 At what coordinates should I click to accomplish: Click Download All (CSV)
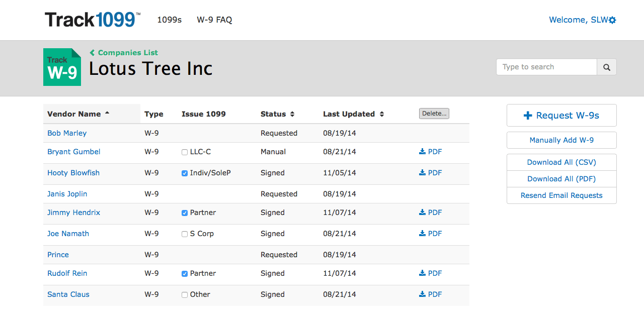[x=561, y=162]
